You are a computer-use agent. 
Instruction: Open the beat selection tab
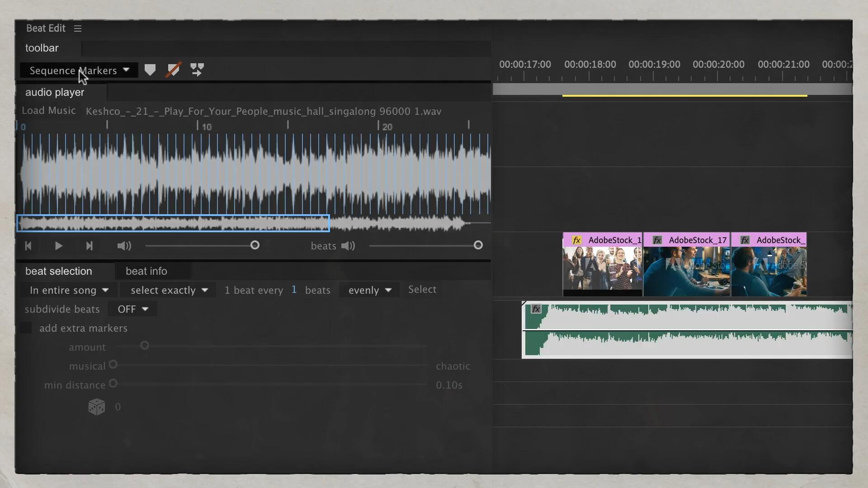click(58, 271)
